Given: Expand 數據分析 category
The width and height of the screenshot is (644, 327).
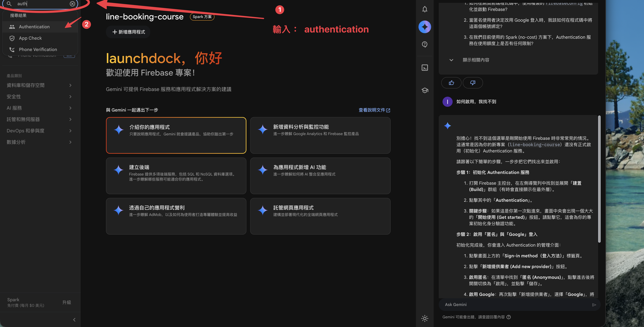Looking at the screenshot, I should tap(39, 142).
